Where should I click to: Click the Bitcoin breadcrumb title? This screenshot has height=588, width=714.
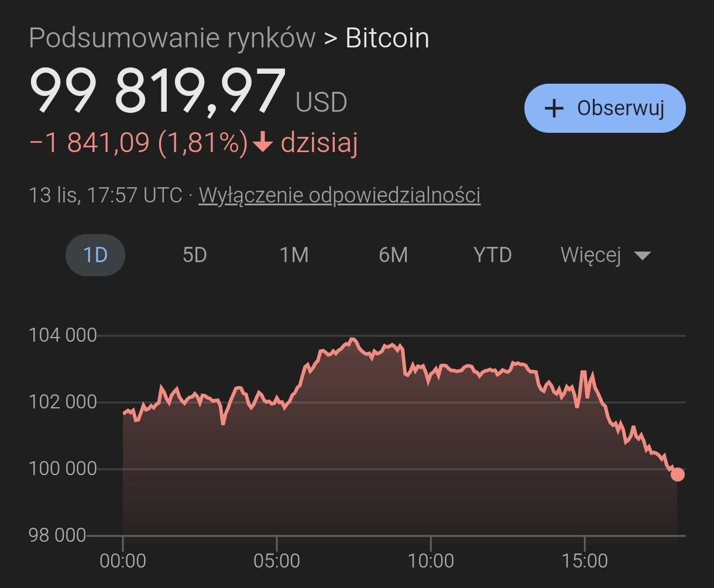tap(387, 38)
